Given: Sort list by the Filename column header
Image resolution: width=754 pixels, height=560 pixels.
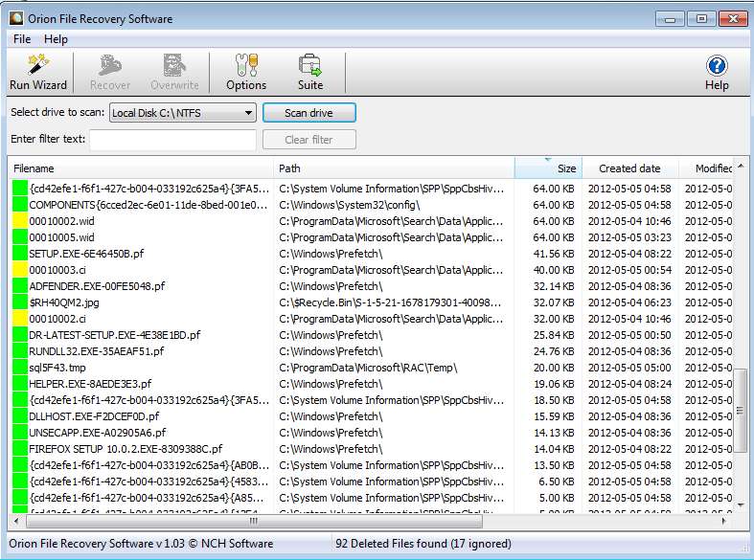Looking at the screenshot, I should pyautogui.click(x=142, y=168).
